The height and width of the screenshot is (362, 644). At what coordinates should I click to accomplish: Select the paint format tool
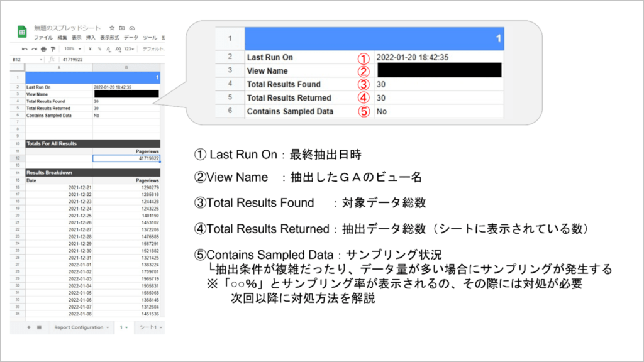[52, 48]
